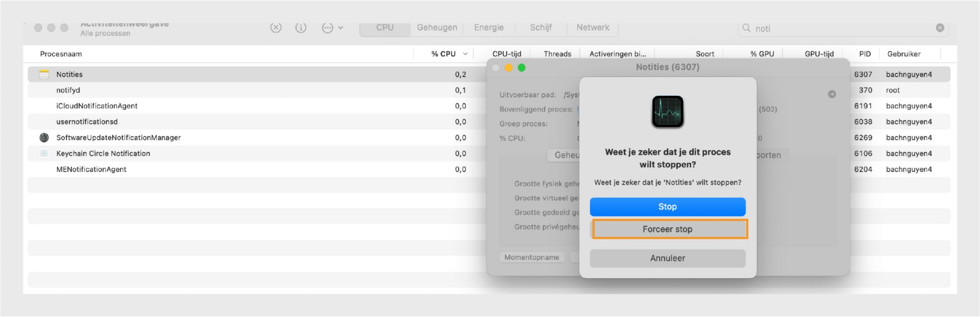Click PID value 370
Image resolution: width=980 pixels, height=317 pixels.
pos(865,90)
